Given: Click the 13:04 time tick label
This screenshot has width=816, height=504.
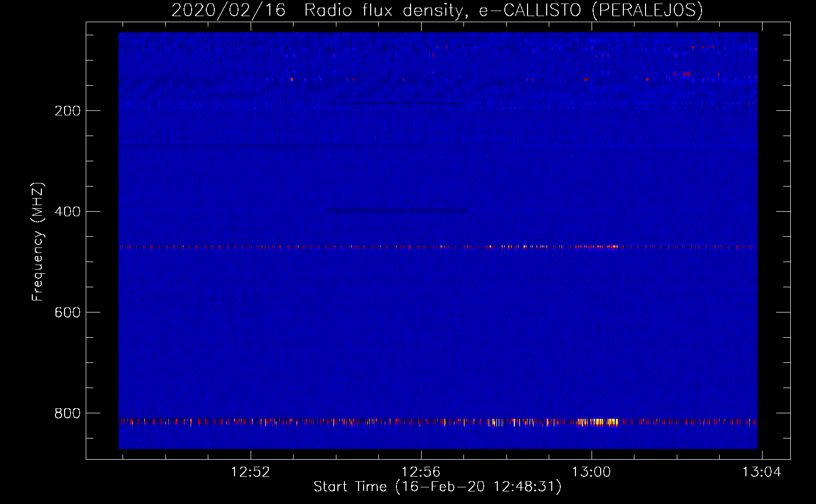Looking at the screenshot, I should (x=762, y=472).
